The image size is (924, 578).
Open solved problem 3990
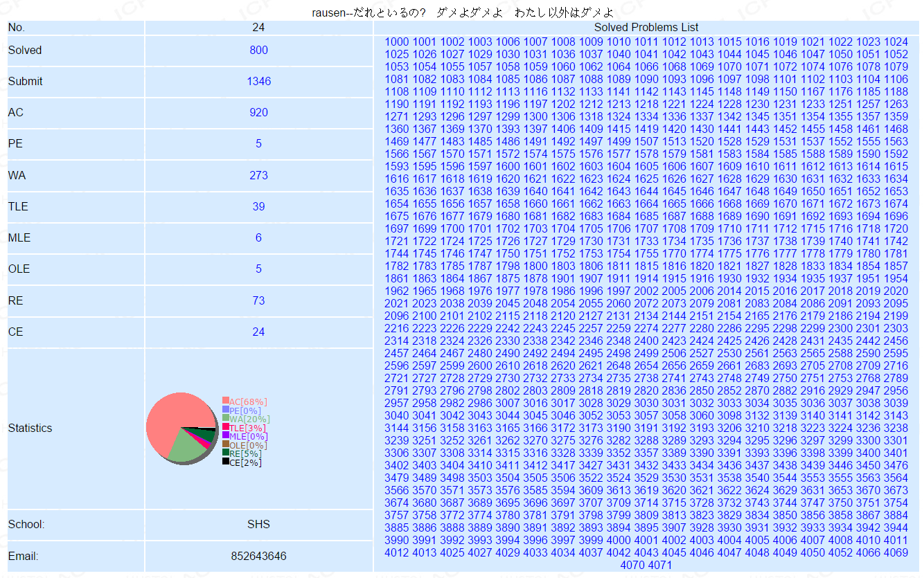point(397,540)
